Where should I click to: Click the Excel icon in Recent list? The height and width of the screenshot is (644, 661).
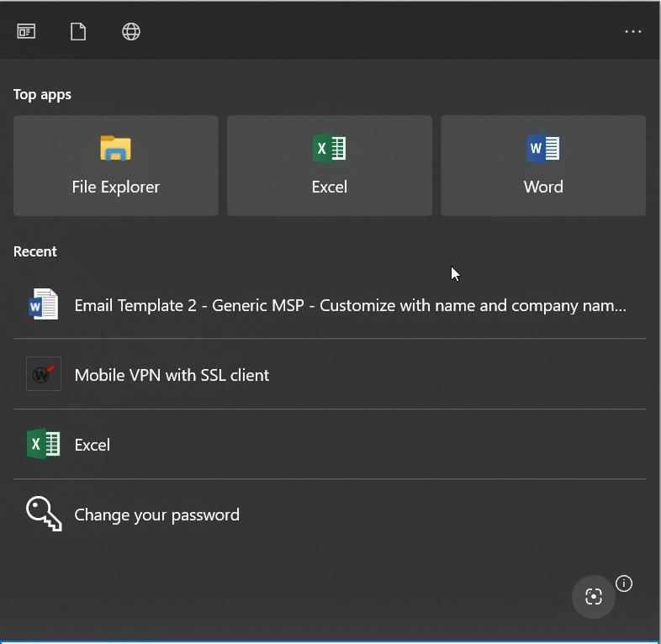[44, 444]
